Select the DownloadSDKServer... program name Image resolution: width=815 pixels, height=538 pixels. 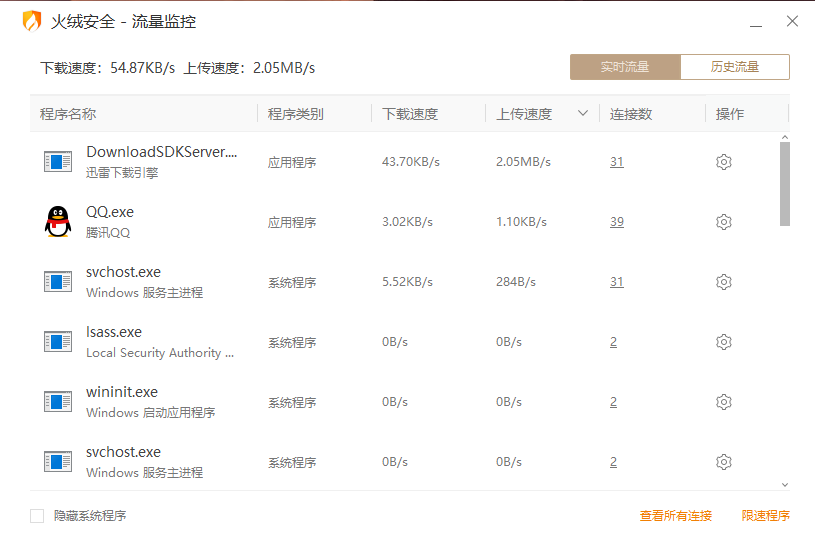click(x=162, y=152)
